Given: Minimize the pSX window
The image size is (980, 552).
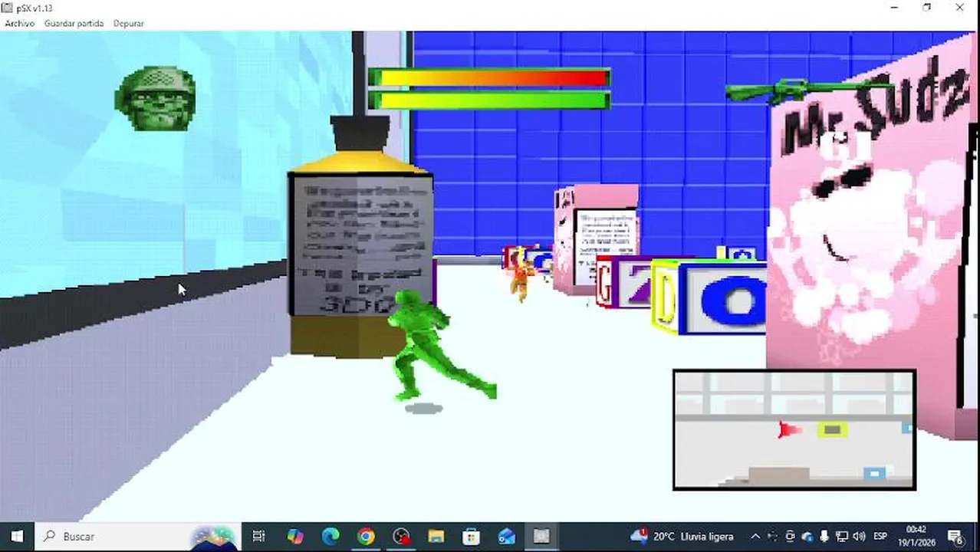Looking at the screenshot, I should 894,8.
